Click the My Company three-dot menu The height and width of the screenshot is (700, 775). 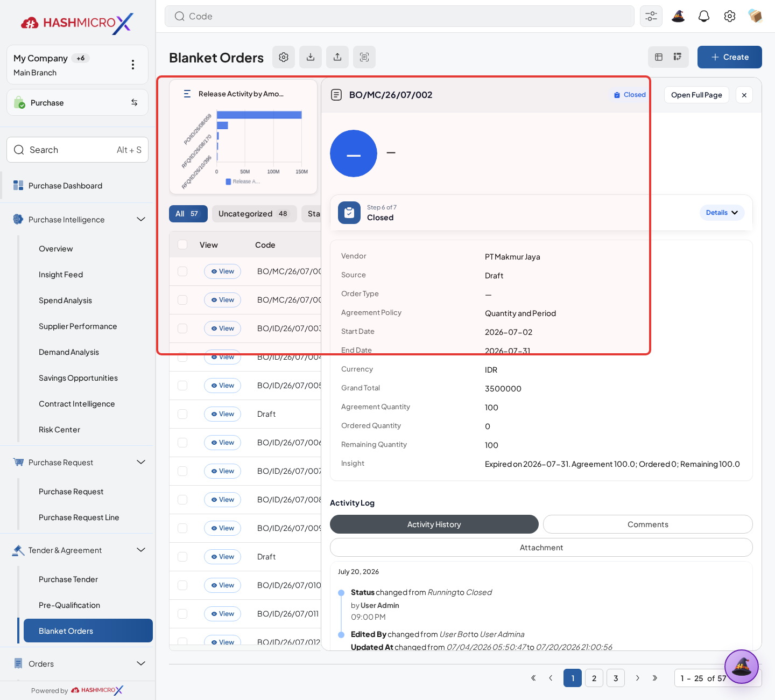133,65
